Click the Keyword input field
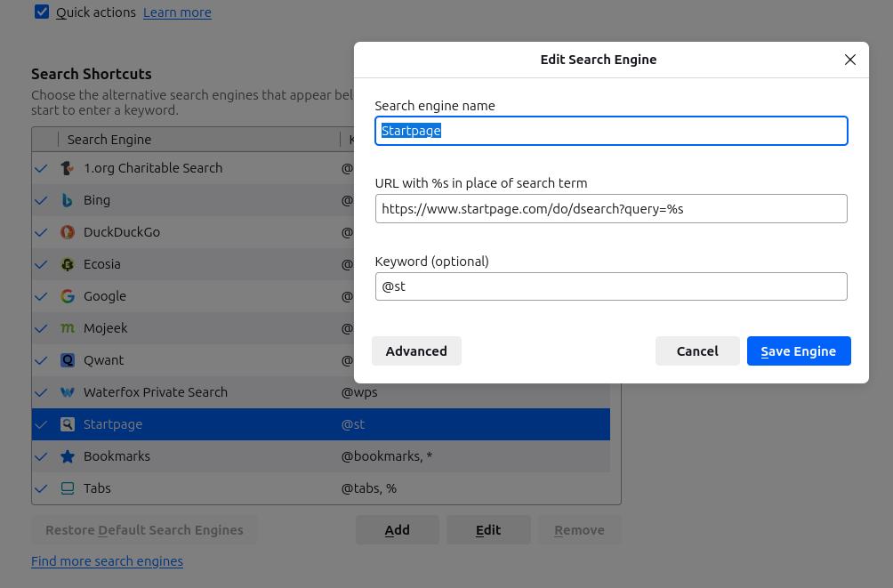The height and width of the screenshot is (588, 893). (x=611, y=286)
